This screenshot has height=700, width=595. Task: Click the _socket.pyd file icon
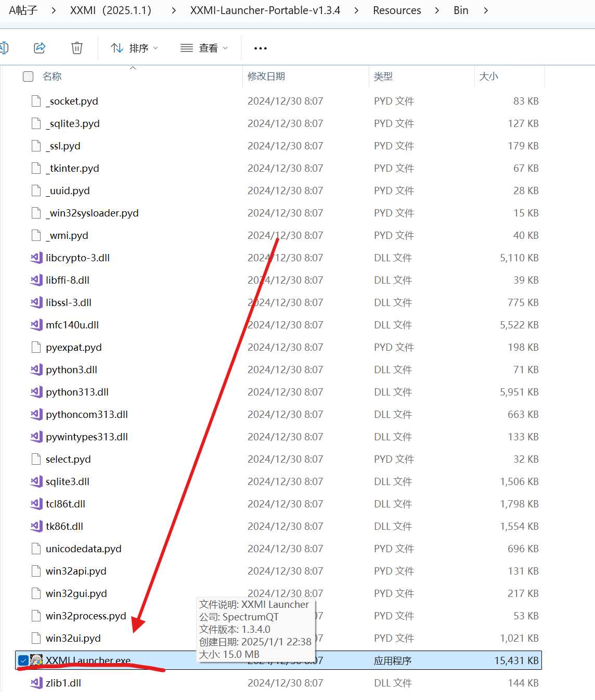pyautogui.click(x=36, y=101)
